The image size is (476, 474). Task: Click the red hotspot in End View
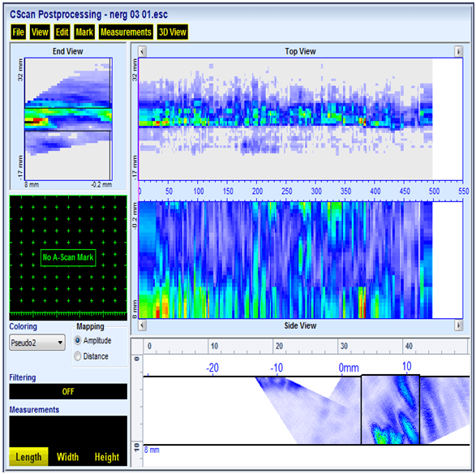tap(37, 120)
